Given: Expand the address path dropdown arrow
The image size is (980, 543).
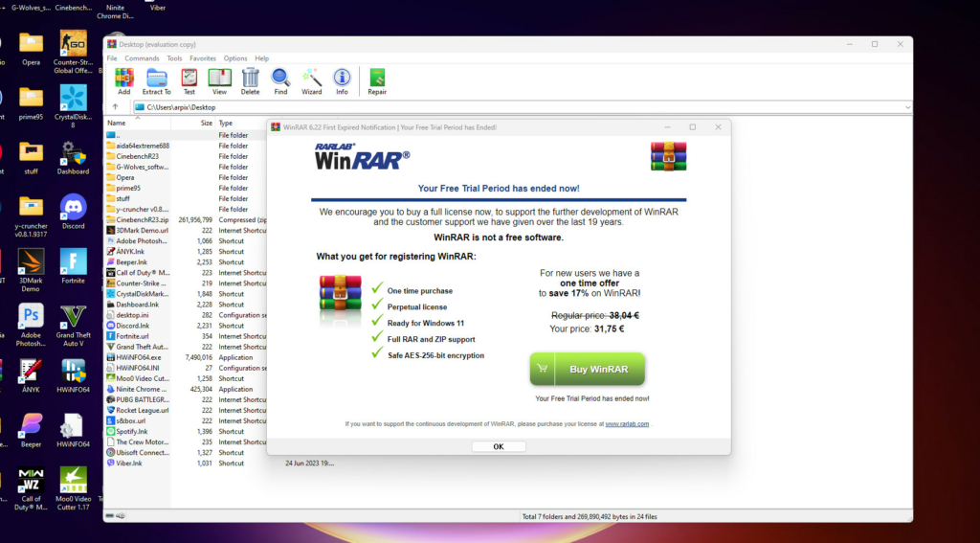Looking at the screenshot, I should [906, 107].
